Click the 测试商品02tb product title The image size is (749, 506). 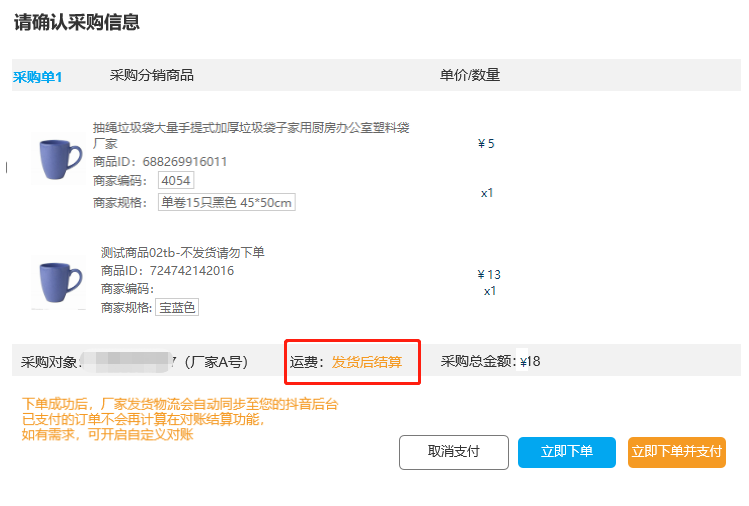coord(182,252)
